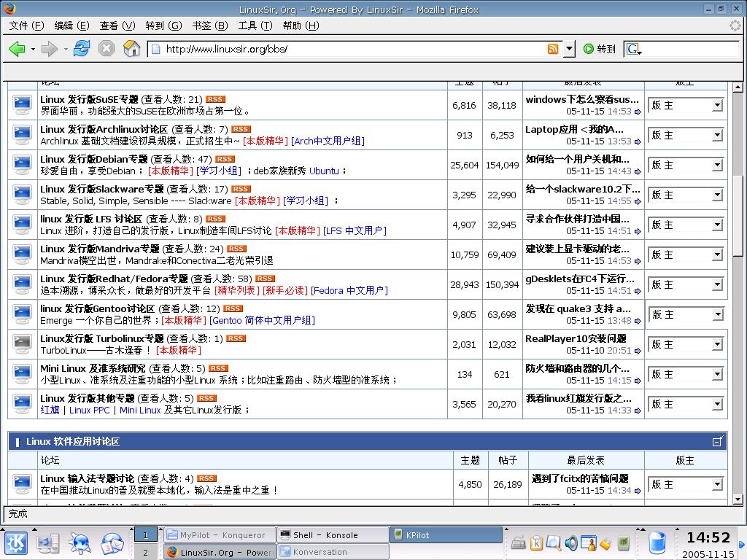Open the 红旗 sub-forum link

[50, 410]
